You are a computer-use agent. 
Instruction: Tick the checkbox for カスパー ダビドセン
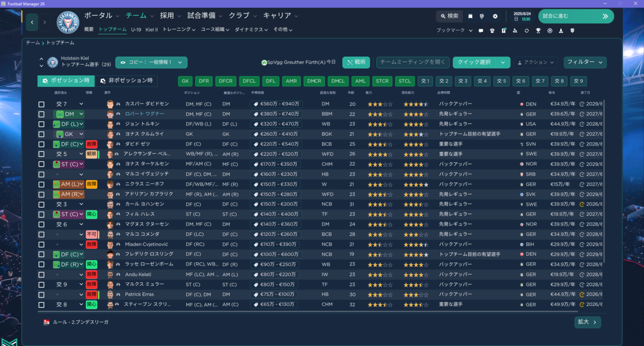click(x=41, y=104)
